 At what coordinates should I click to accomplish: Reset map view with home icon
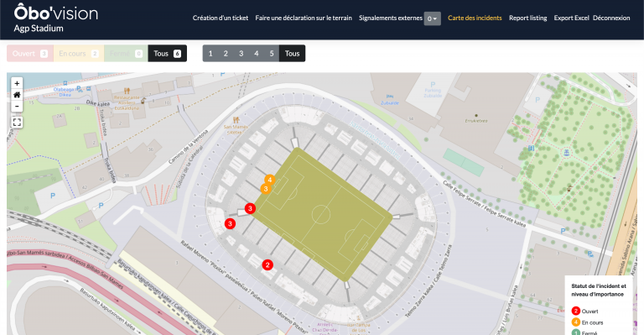coord(17,95)
